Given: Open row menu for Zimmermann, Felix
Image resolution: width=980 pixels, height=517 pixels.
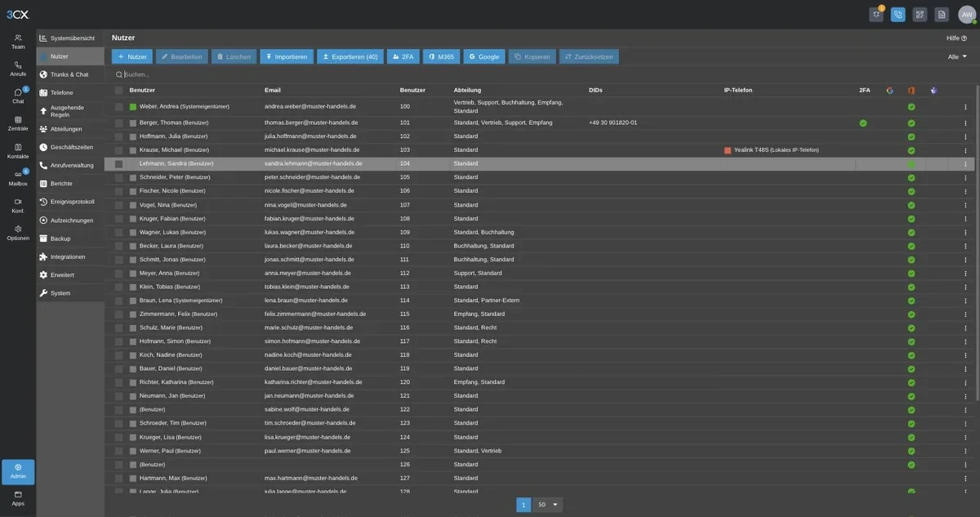Looking at the screenshot, I should [x=965, y=314].
